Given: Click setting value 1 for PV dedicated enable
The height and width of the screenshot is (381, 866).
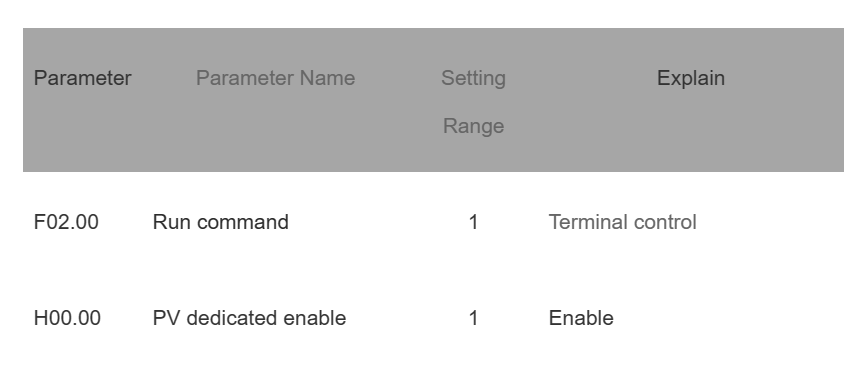Looking at the screenshot, I should coord(473,318).
